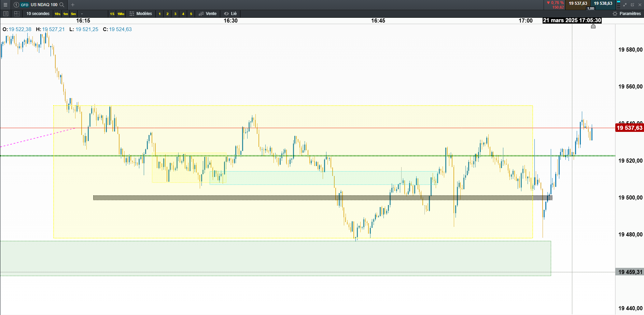Click the detach window icon
This screenshot has height=315, width=644.
632,5
